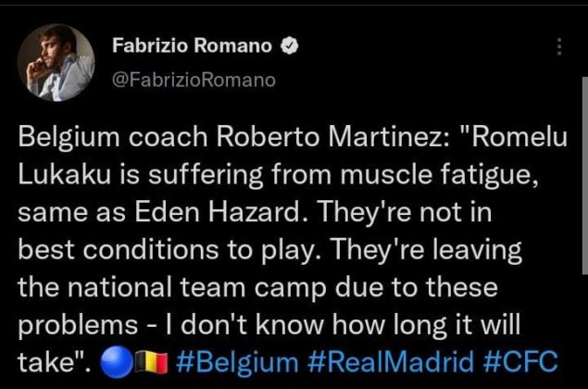Open Fabrizio Romano's profile picture
This screenshot has width=588, height=389.
(x=56, y=63)
